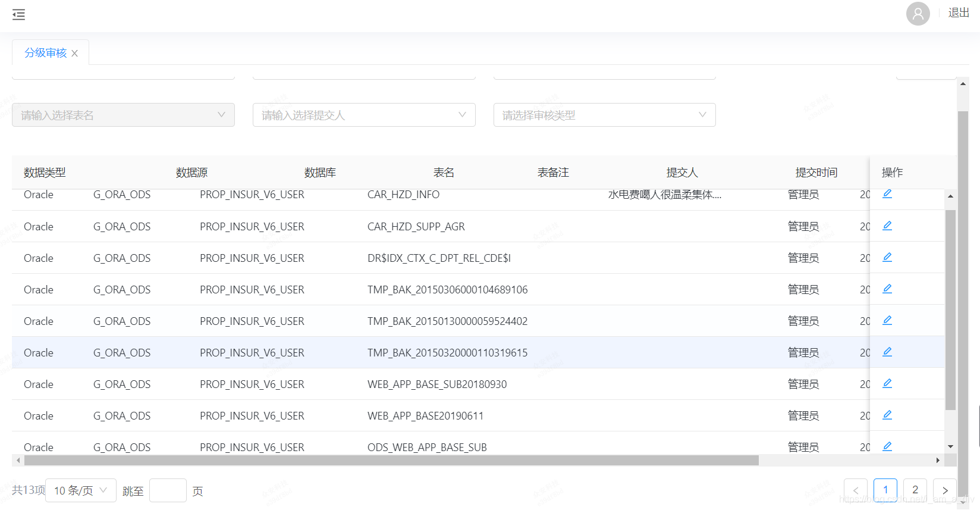Click the table vertical scrollbar thumb
The height and width of the screenshot is (510, 980).
[x=950, y=309]
